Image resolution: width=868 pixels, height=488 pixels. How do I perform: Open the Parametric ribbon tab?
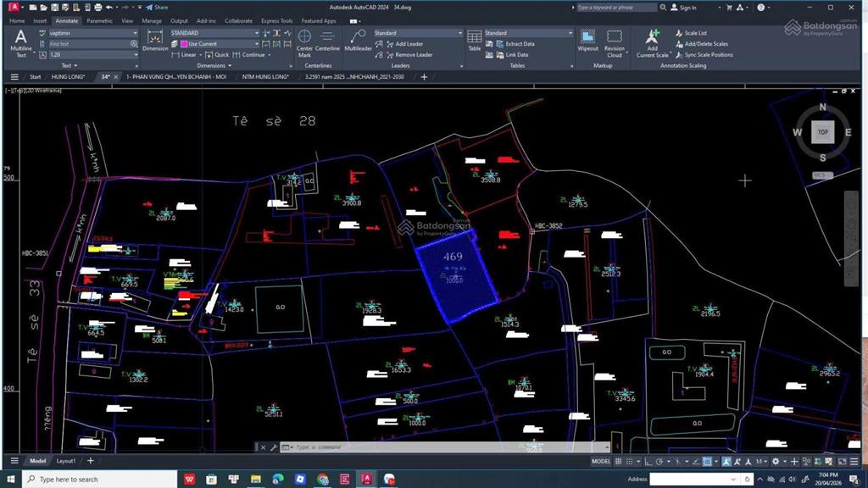(x=100, y=20)
